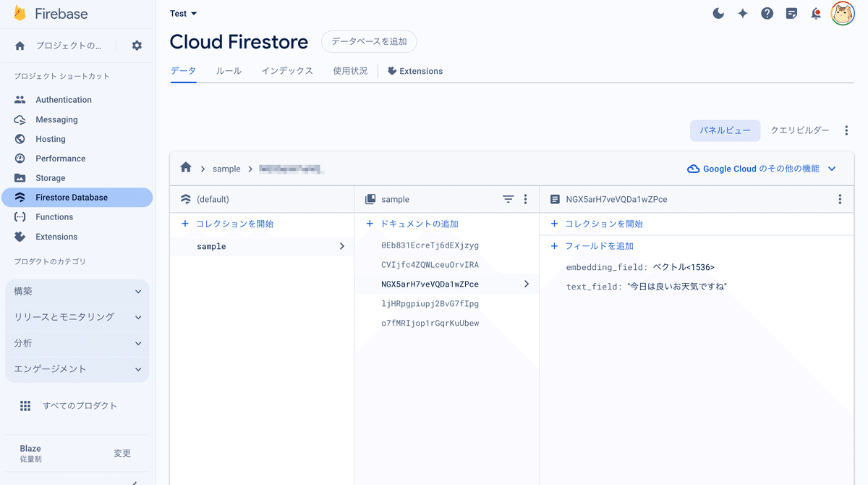This screenshot has width=868, height=485.
Task: Open help question mark icon
Action: click(x=767, y=13)
